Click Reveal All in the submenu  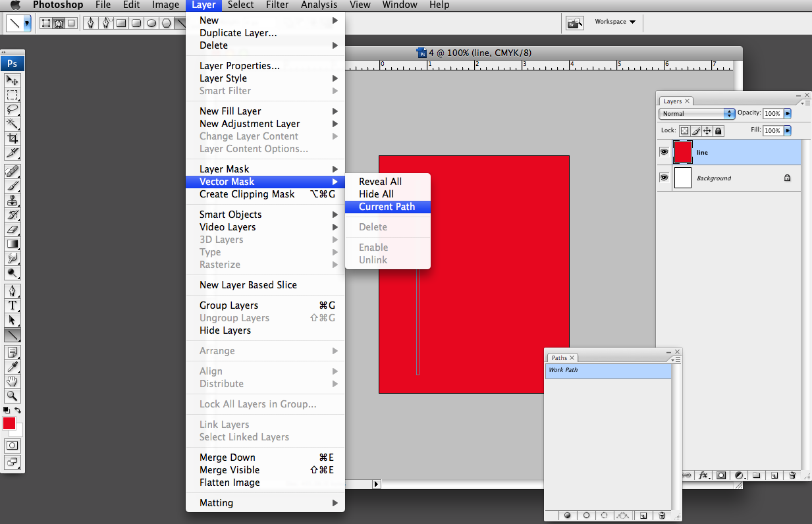[380, 182]
